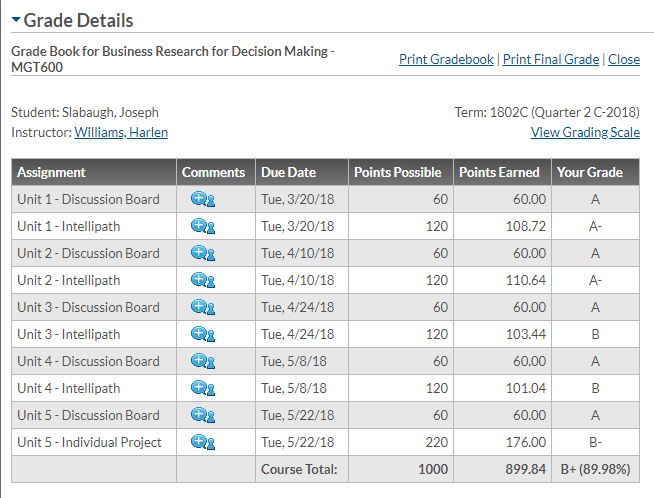This screenshot has width=654, height=498.
Task: Click the Due Date column header
Action: click(x=288, y=172)
